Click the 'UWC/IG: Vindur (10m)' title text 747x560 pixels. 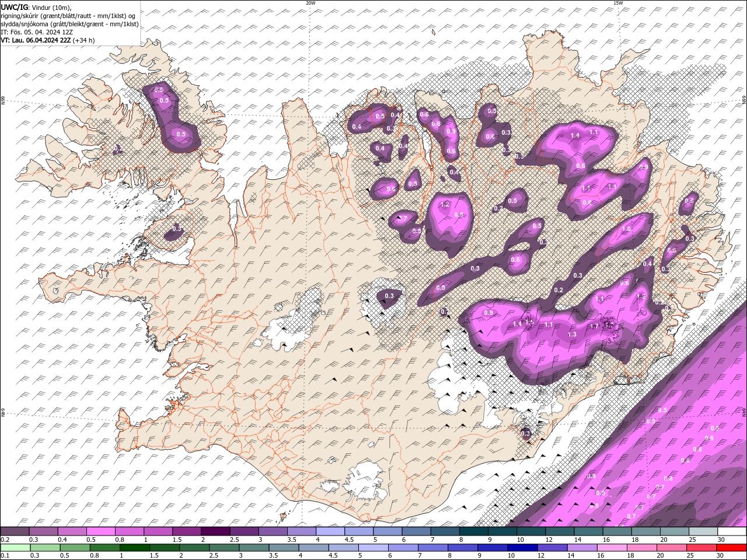click(36, 7)
